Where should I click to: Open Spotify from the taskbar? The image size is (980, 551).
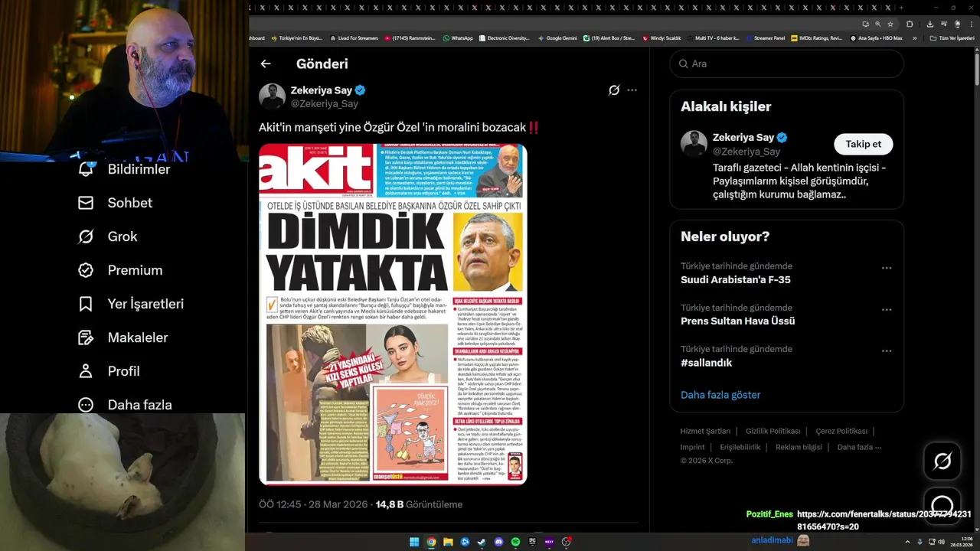515,542
